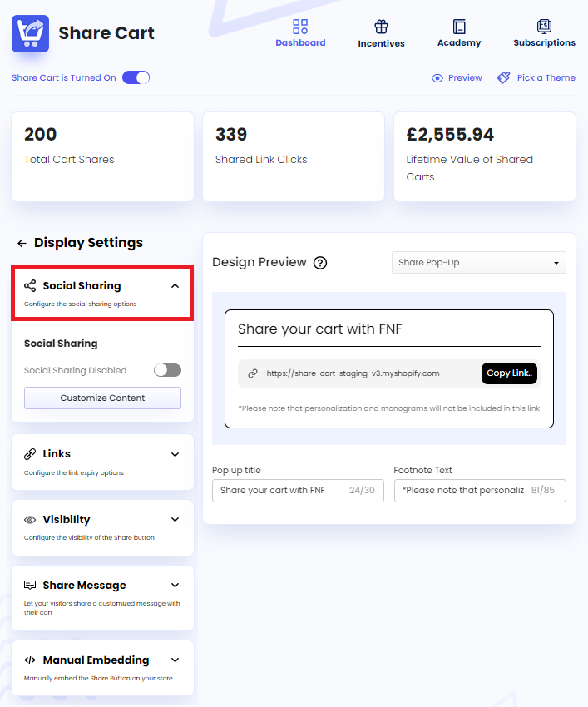Select the Incentives gift icon
The image size is (588, 707).
[x=381, y=24]
